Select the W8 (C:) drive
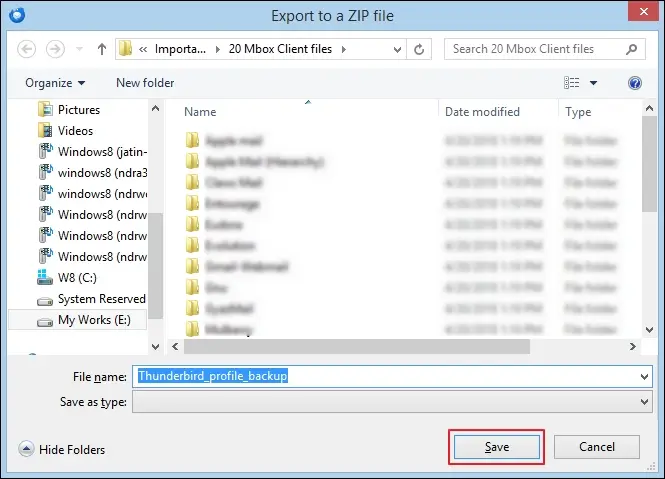The image size is (665, 479). coord(77,278)
